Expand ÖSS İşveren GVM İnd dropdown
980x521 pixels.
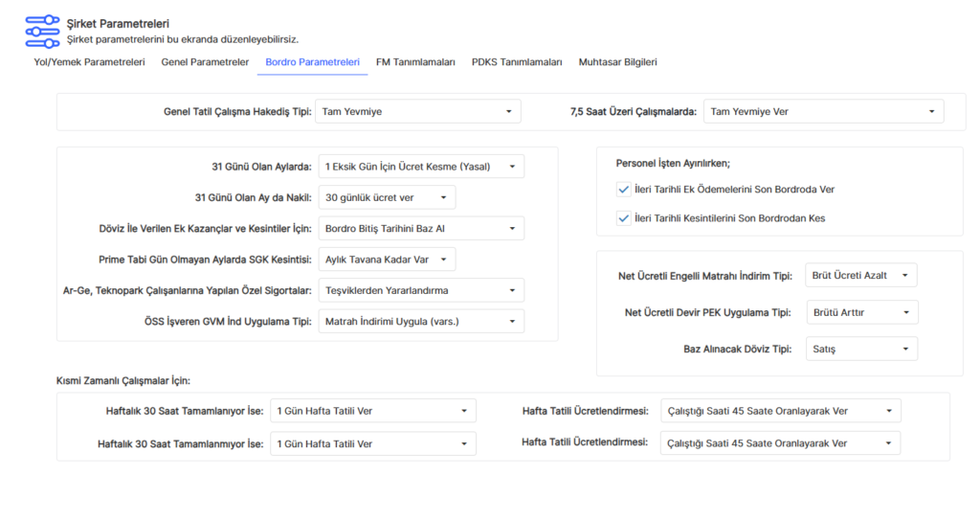421,321
